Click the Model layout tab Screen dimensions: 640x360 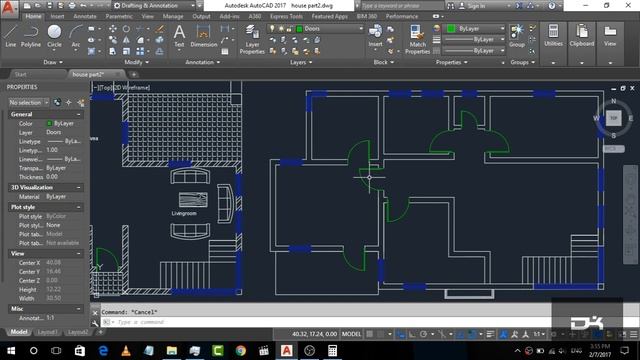19,332
